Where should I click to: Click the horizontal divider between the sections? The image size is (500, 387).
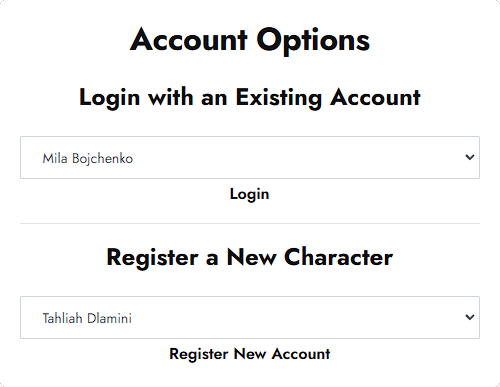[250, 223]
